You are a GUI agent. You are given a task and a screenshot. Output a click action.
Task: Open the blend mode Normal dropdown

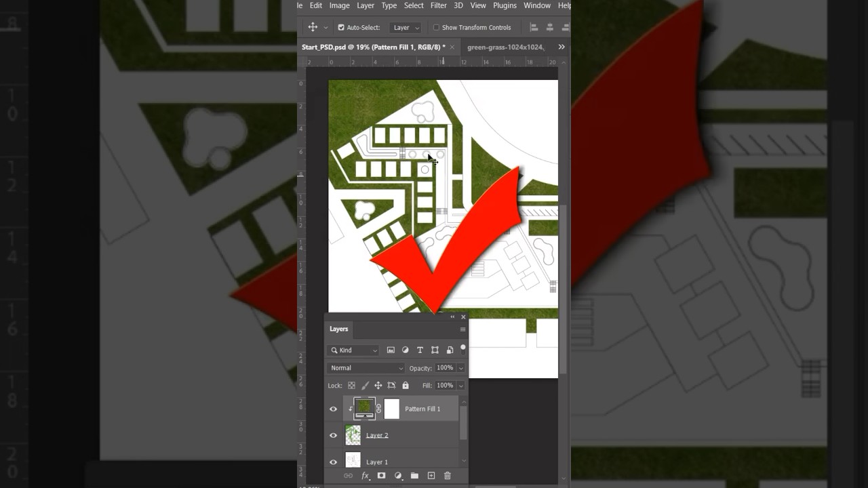coord(366,368)
